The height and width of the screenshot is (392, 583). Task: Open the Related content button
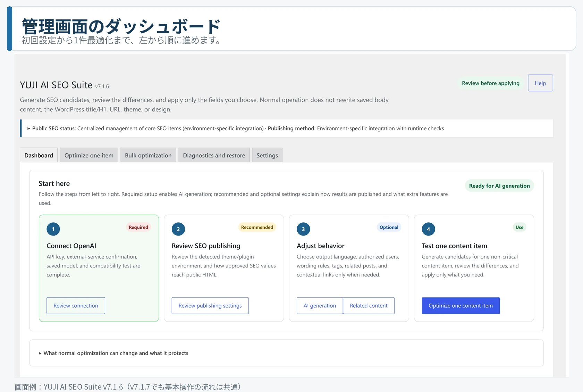pos(369,306)
